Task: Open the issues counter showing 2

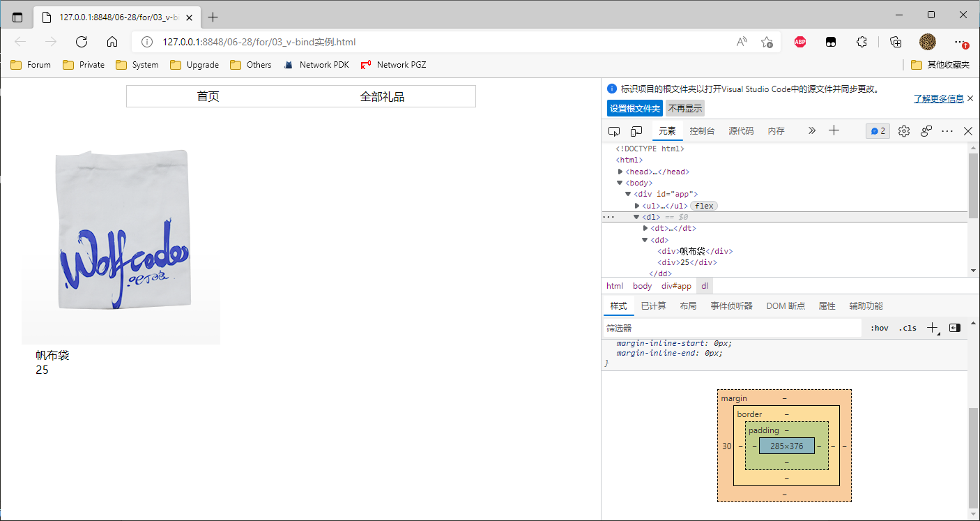Action: click(878, 131)
